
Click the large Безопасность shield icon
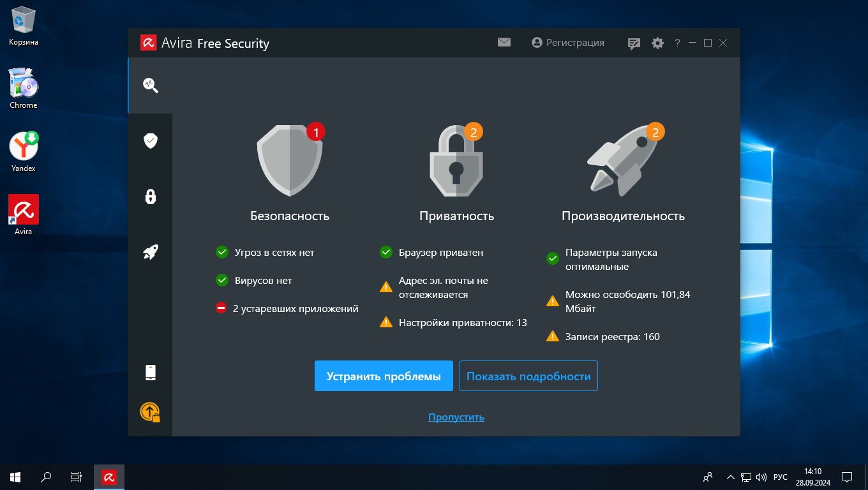pyautogui.click(x=290, y=160)
